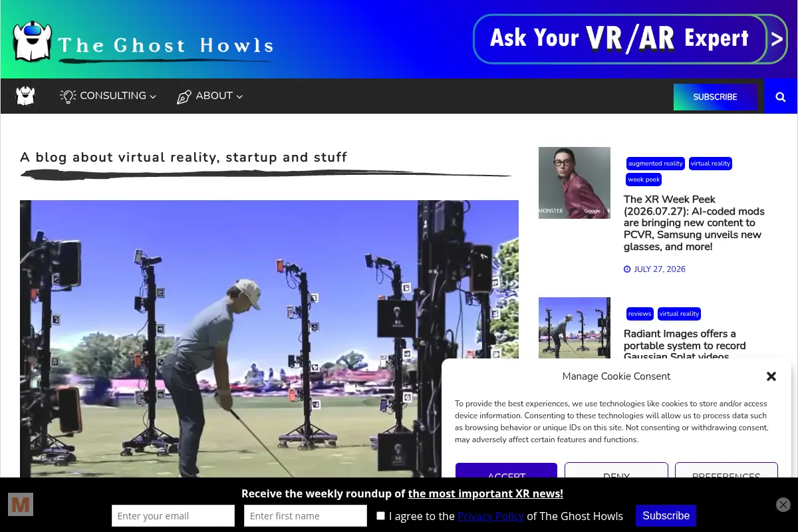Tick the Privacy Policy agreement checkbox
This screenshot has width=798, height=532.
(380, 515)
